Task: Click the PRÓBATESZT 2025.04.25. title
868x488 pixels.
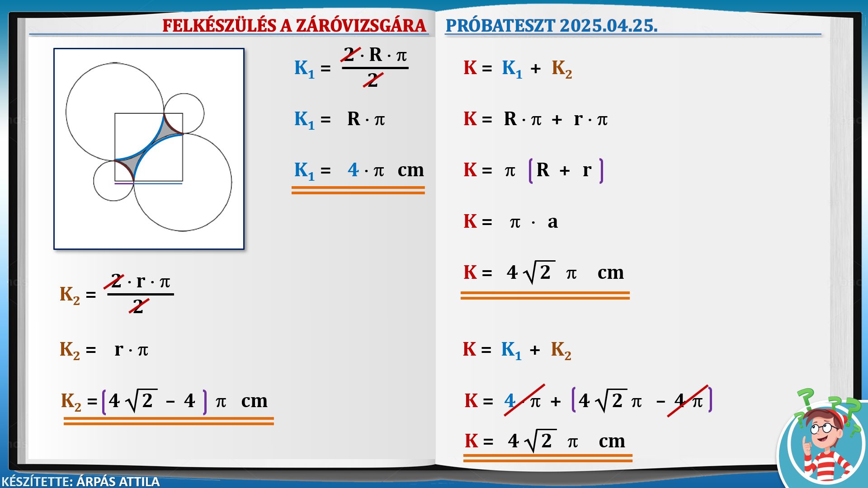Action: [x=551, y=26]
